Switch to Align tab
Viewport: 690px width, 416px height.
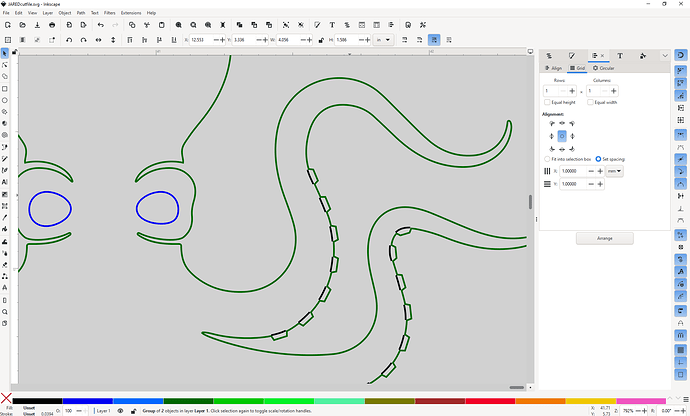click(553, 68)
